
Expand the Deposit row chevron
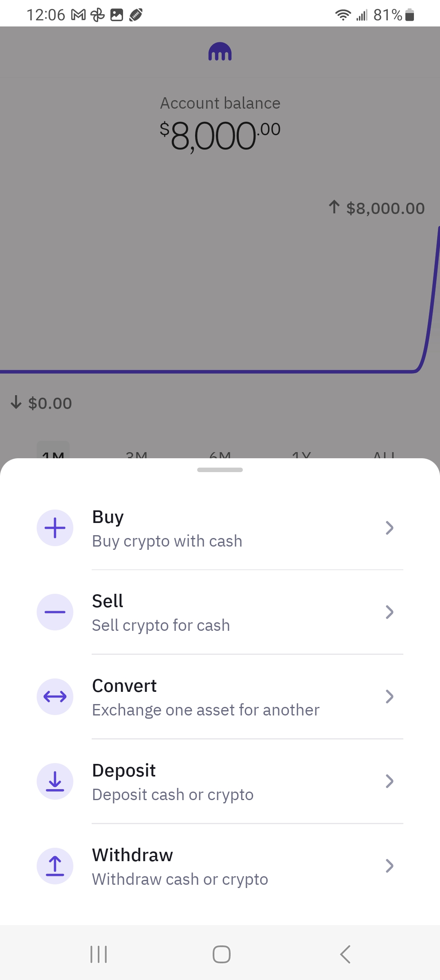click(389, 781)
